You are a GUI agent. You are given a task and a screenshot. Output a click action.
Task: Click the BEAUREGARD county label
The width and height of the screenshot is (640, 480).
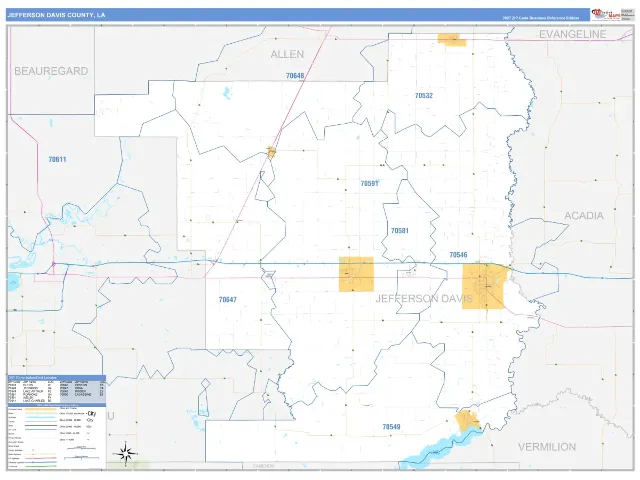51,71
